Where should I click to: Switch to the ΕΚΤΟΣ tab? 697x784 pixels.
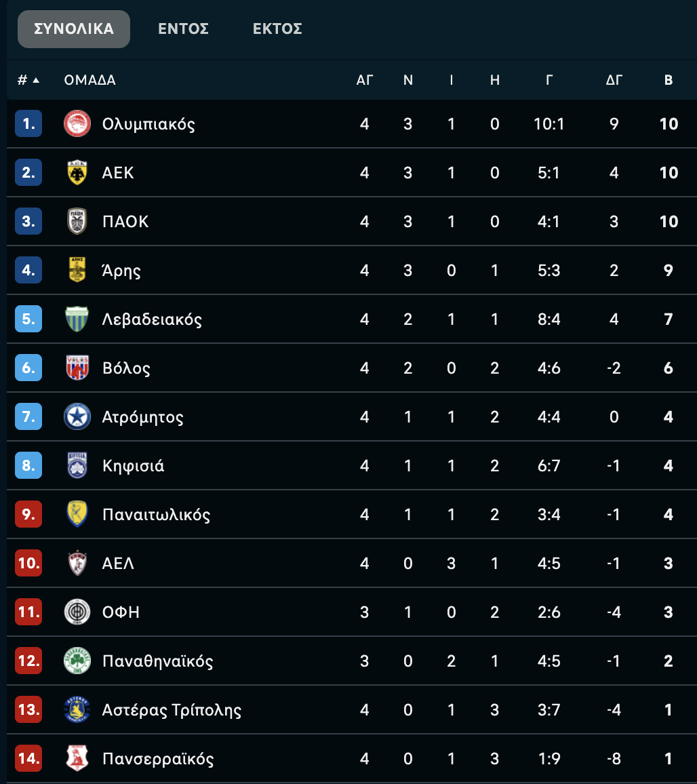[x=277, y=29]
